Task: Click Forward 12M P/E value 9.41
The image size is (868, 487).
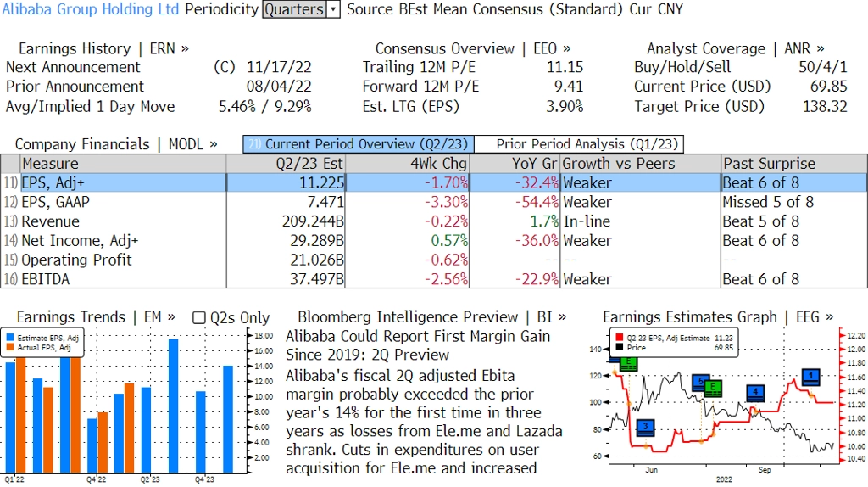Action: tap(569, 87)
